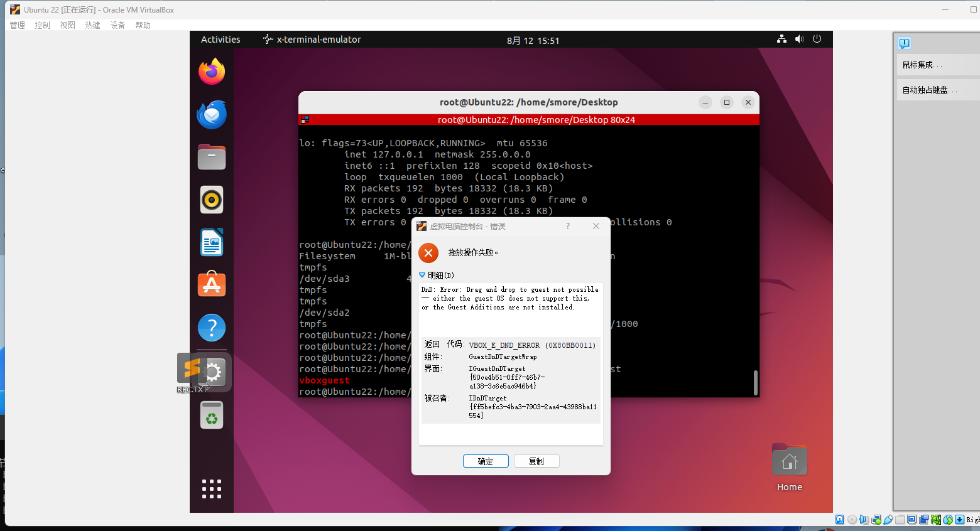Open the 鼠标集成 notification message
Screen dimensions: 980x531
[x=922, y=65]
